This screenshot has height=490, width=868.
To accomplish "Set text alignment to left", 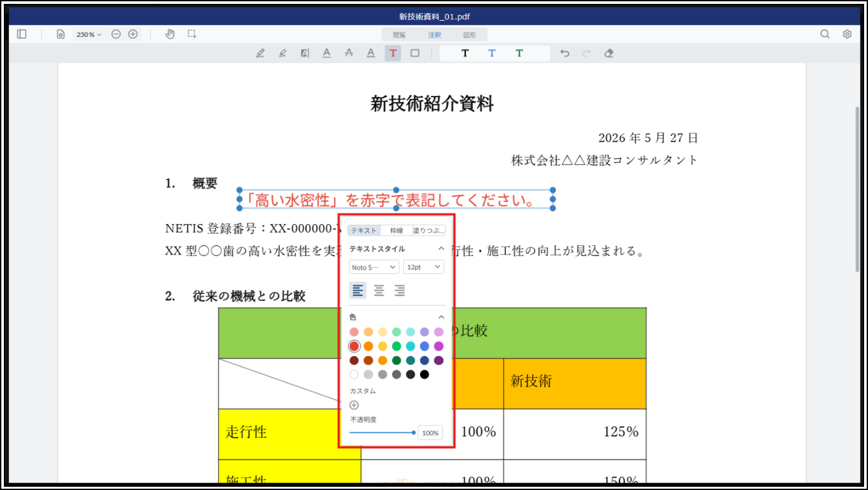I will coord(358,290).
